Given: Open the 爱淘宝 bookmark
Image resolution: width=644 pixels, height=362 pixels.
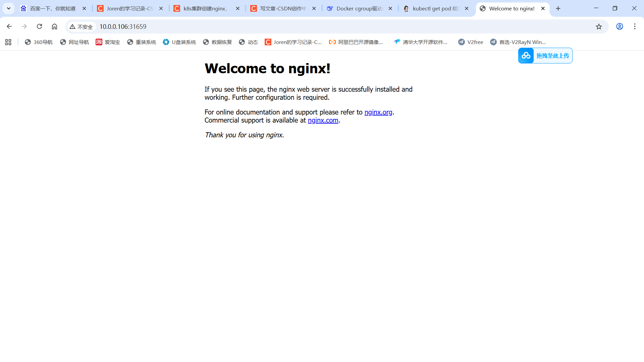Looking at the screenshot, I should (x=108, y=42).
